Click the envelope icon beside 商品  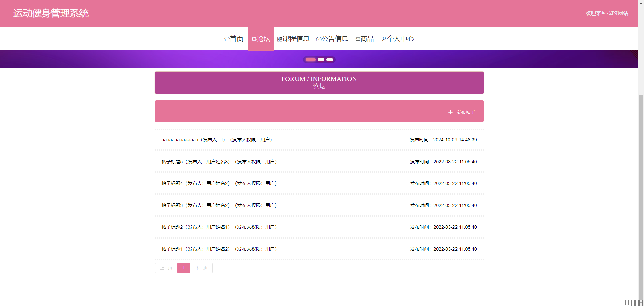358,39
